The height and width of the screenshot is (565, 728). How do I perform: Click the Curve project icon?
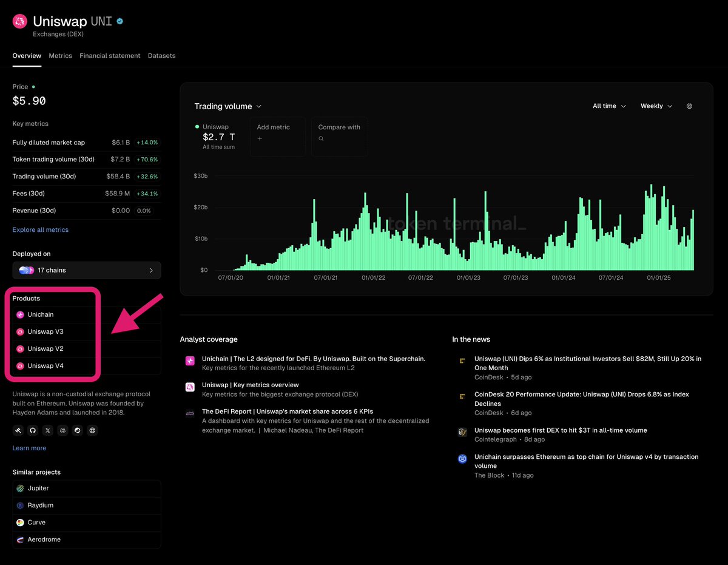[21, 523]
